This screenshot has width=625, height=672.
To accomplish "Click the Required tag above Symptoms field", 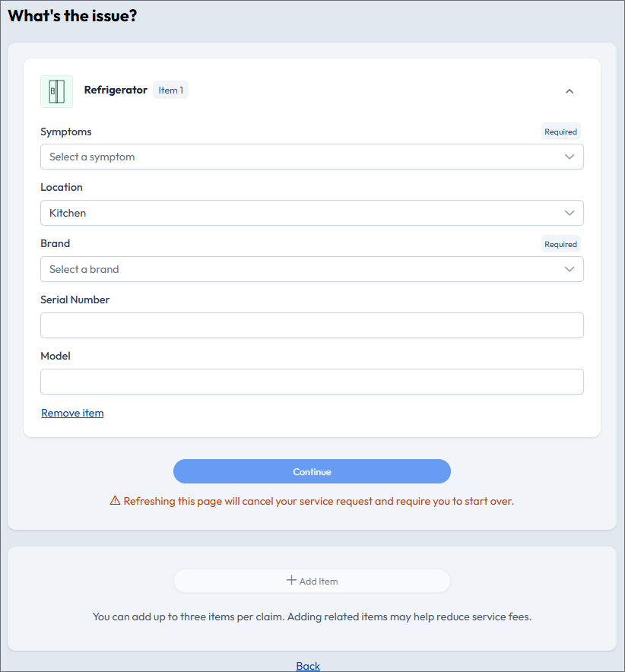I will pos(560,132).
